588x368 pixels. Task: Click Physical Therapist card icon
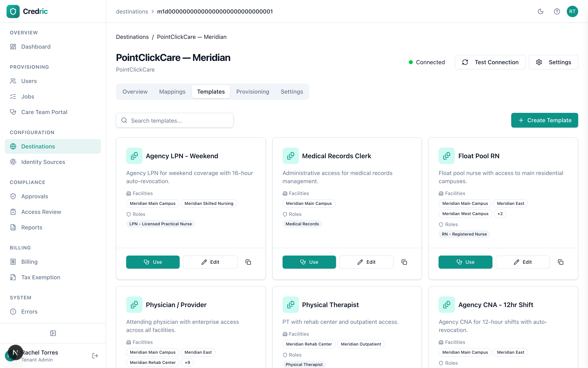[290, 305]
